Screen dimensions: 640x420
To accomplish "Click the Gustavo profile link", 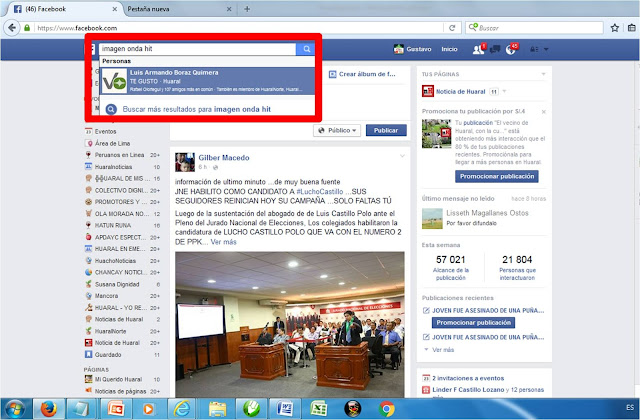I will pyautogui.click(x=412, y=49).
